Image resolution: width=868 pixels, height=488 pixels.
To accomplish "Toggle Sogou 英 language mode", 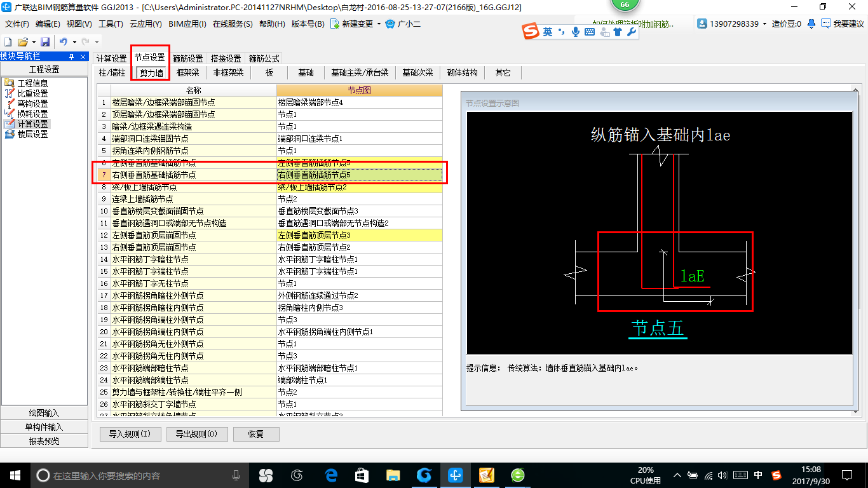I will (548, 32).
